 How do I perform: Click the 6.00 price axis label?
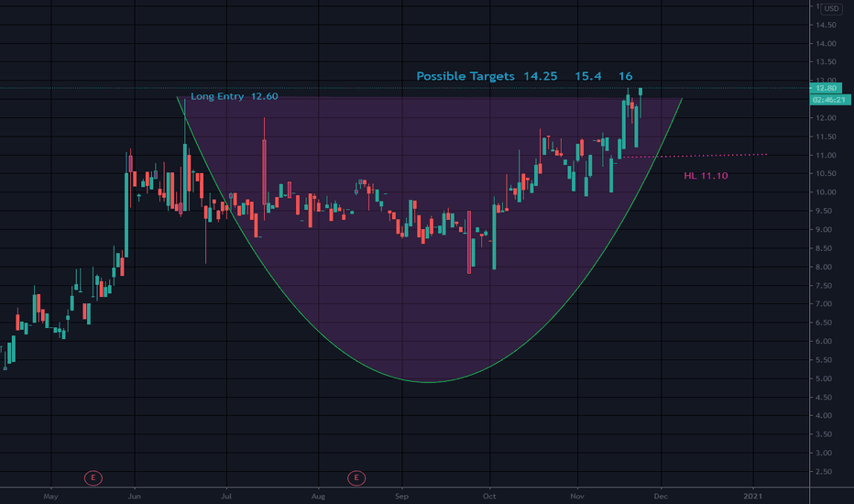coord(826,342)
